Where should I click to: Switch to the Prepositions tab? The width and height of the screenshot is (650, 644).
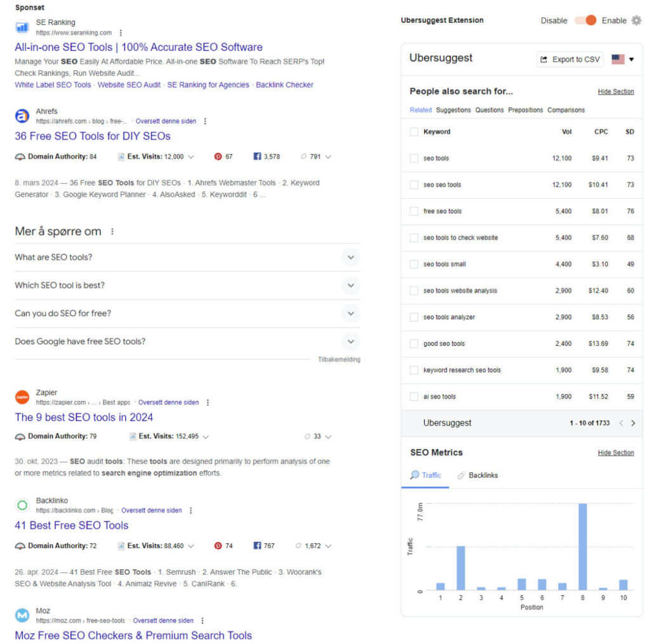point(525,110)
